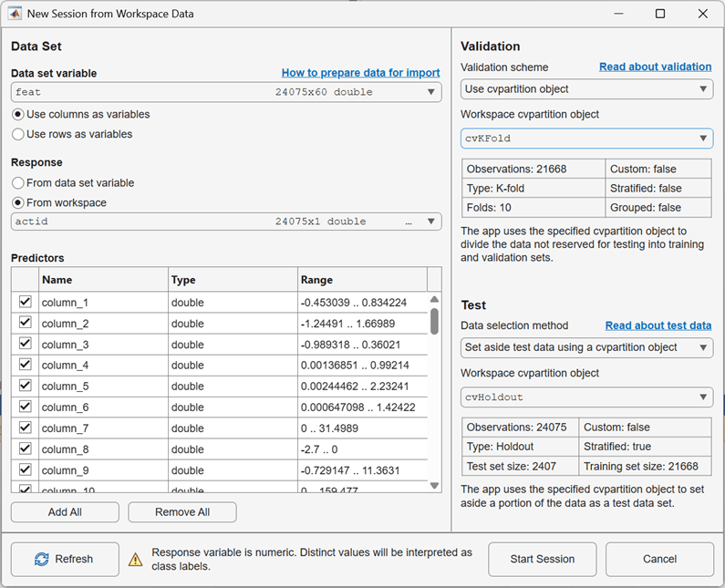The image size is (725, 588).
Task: Uncheck the column_3 predictor checkbox
Action: tap(25, 344)
